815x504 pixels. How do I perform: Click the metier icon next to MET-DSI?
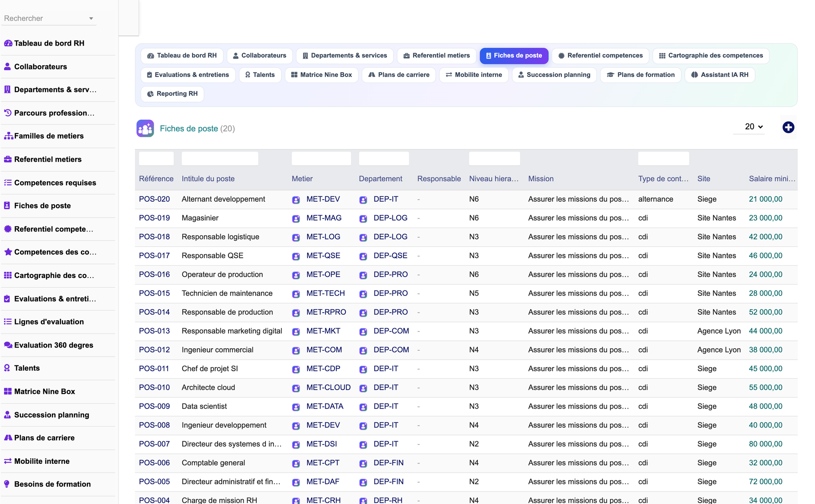296,445
